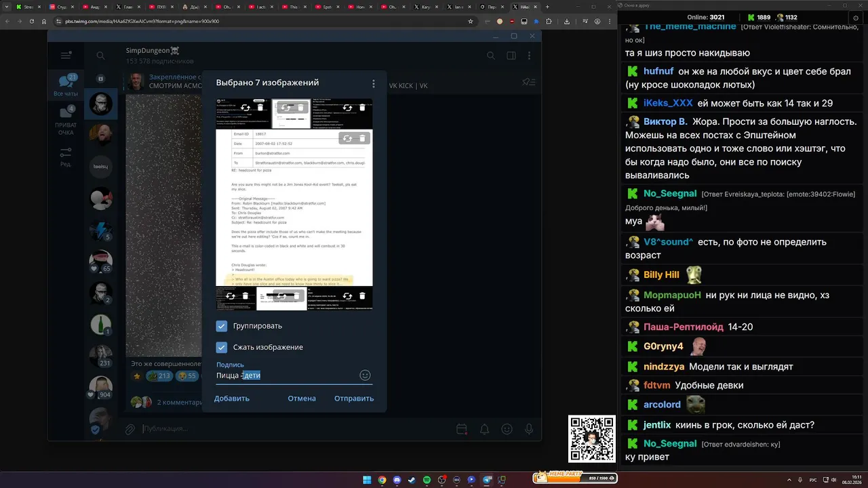This screenshot has width=868, height=488.
Task: Open the chat with unread badge 65
Action: click(x=101, y=260)
